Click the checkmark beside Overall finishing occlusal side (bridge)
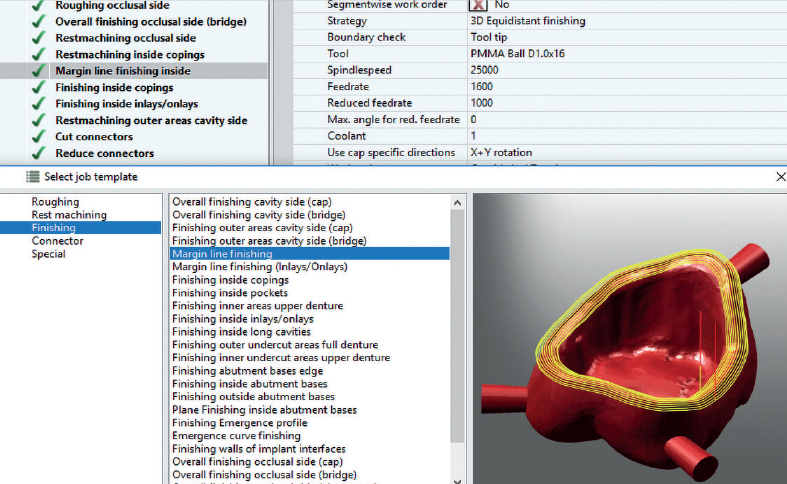Screen dimensions: 787x484 pos(38,22)
